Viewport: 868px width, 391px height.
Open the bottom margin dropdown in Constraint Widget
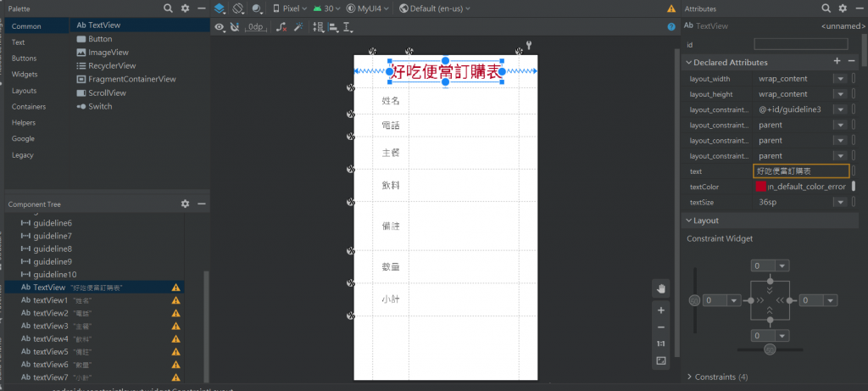782,336
